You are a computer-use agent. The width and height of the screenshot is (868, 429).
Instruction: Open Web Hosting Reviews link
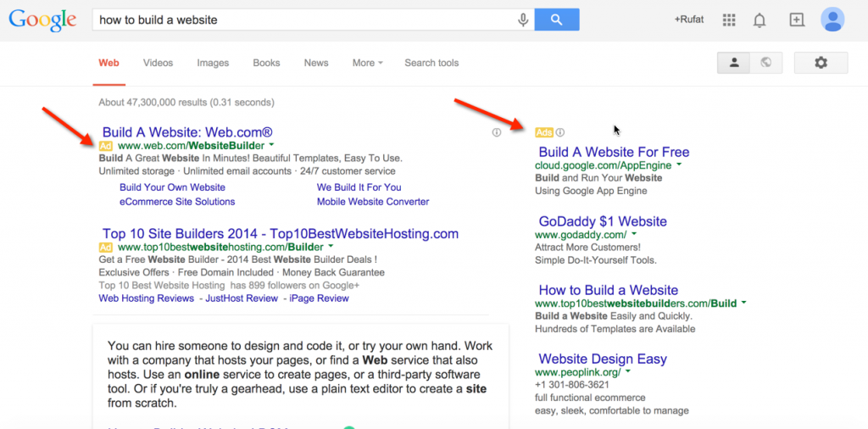click(x=146, y=298)
